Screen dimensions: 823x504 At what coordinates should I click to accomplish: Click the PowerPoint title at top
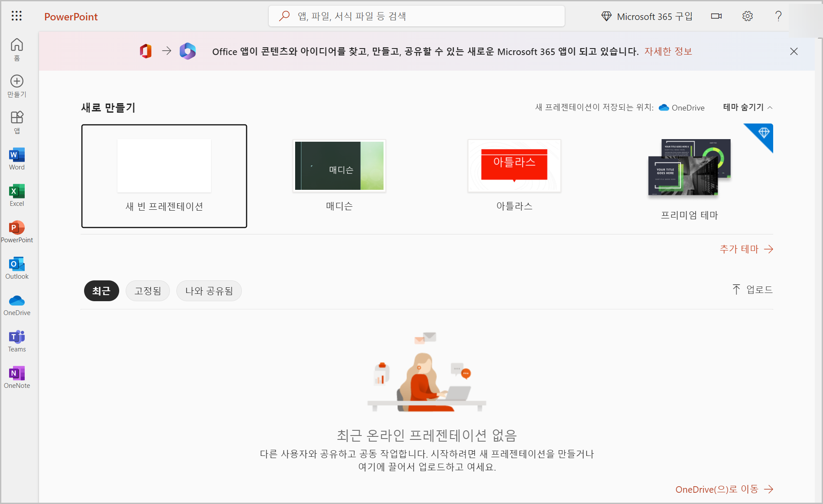71,16
